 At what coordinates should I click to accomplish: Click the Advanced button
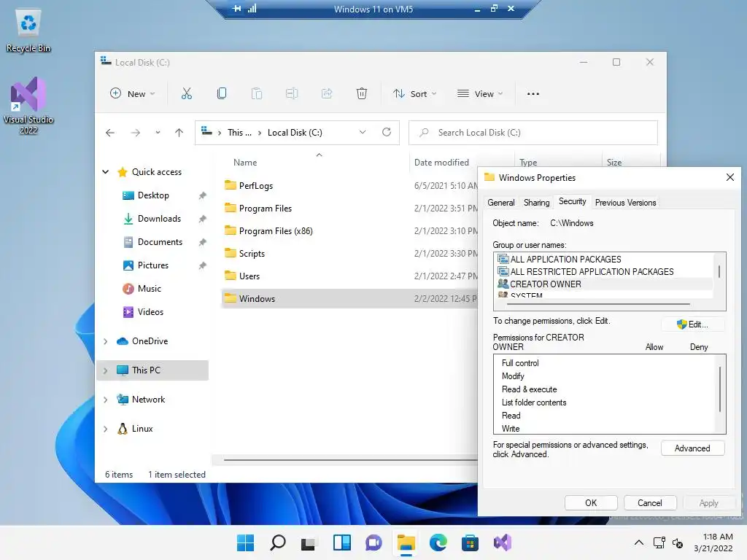692,448
